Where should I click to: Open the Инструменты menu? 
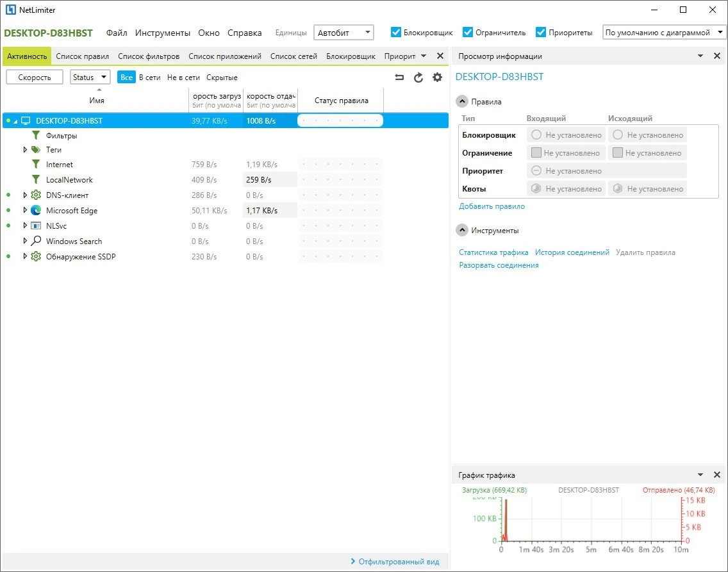163,33
